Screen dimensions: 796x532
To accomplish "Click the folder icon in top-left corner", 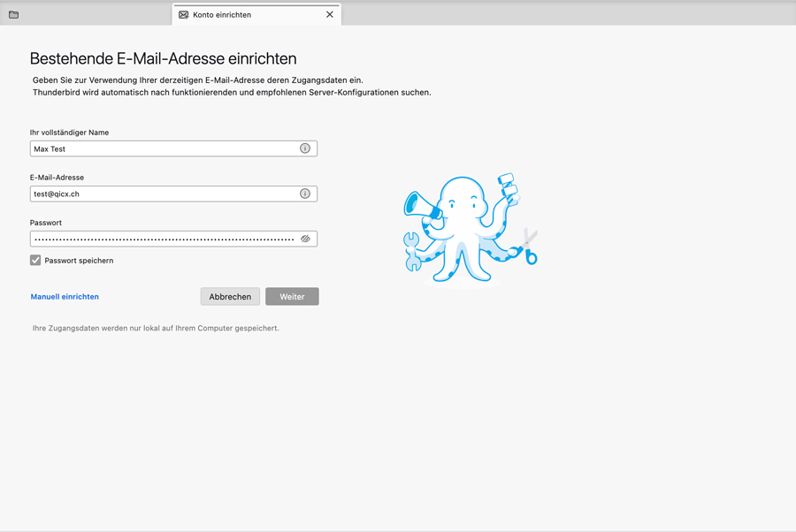I will tap(13, 15).
